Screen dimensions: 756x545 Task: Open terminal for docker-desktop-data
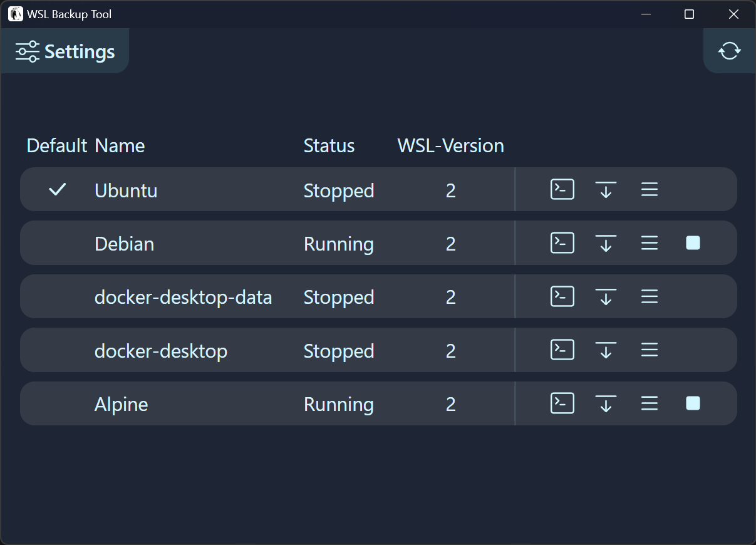click(562, 296)
